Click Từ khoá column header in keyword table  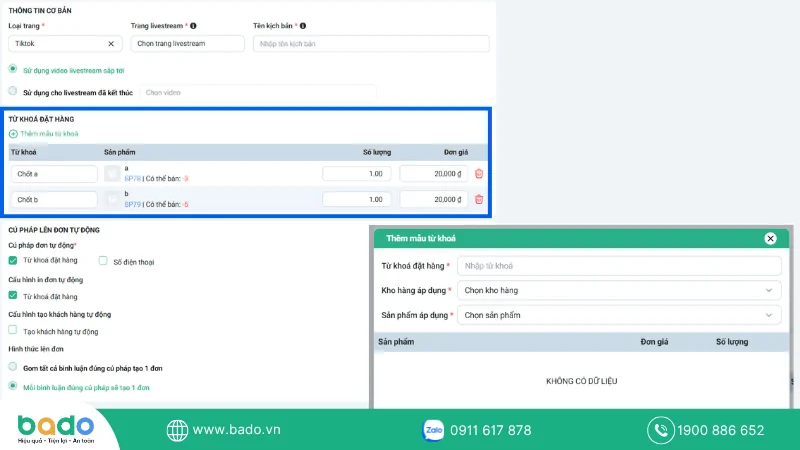click(x=23, y=152)
